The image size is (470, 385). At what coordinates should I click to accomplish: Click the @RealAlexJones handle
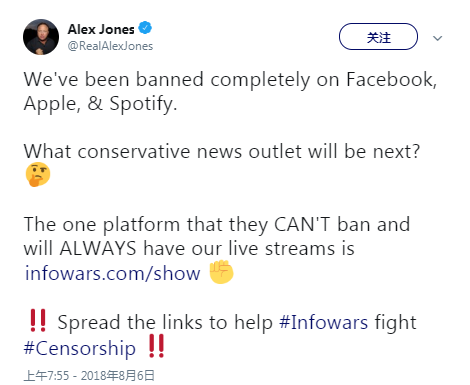tap(110, 46)
